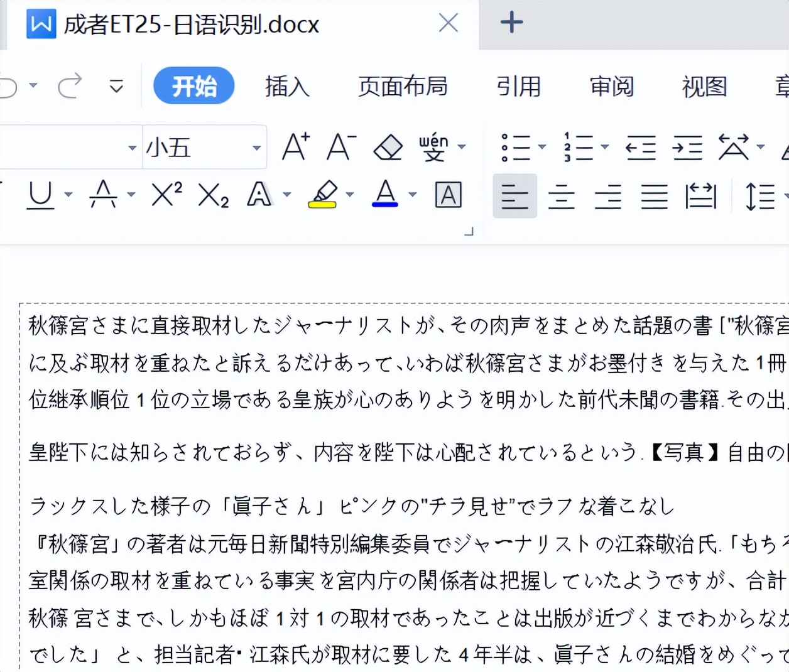The image size is (789, 672).
Task: Click the character border icon
Action: click(x=447, y=195)
